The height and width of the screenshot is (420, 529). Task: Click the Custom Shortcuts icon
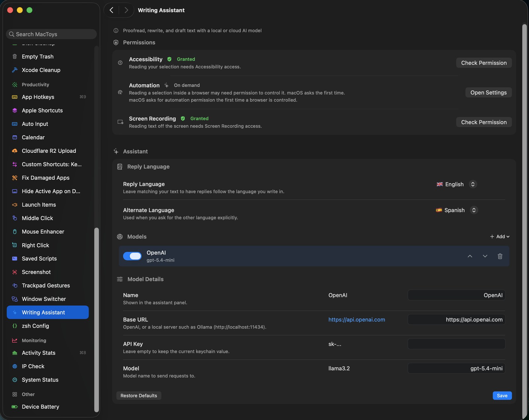(15, 164)
